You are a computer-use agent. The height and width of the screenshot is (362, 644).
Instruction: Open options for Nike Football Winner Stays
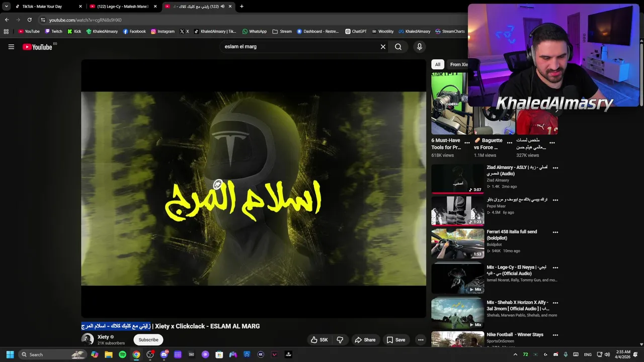click(555, 335)
